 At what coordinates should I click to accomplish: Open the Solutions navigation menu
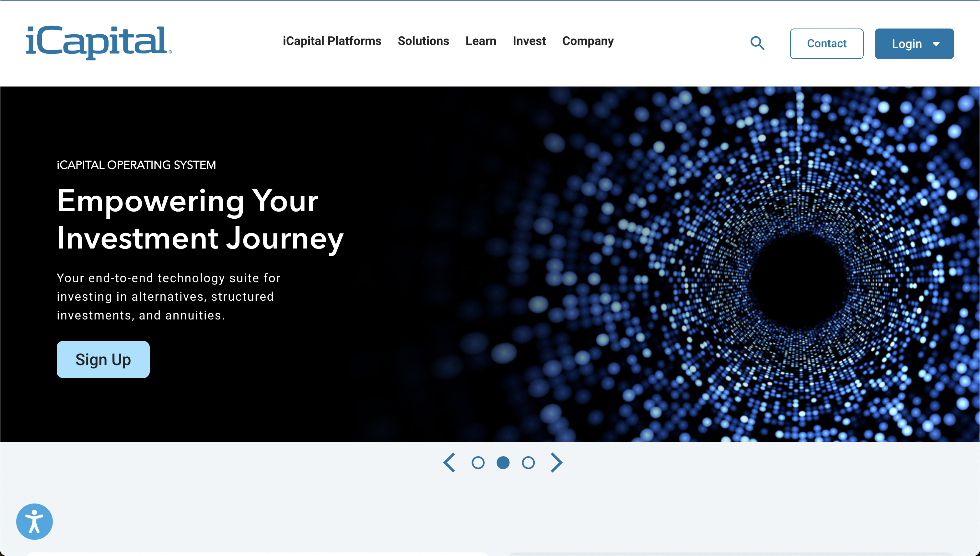click(423, 41)
